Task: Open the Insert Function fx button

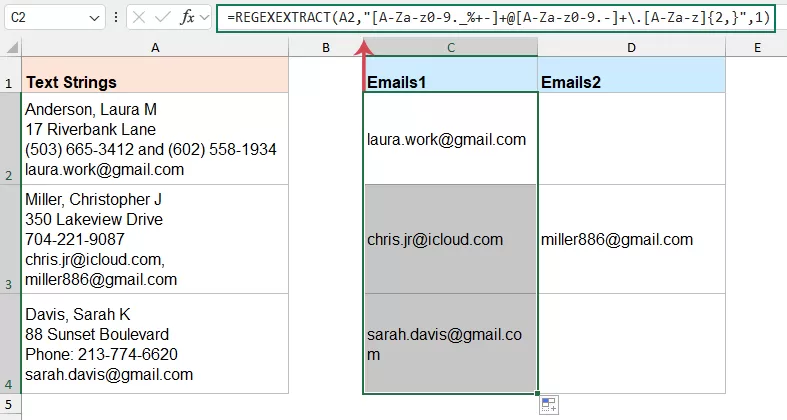Action: 187,18
